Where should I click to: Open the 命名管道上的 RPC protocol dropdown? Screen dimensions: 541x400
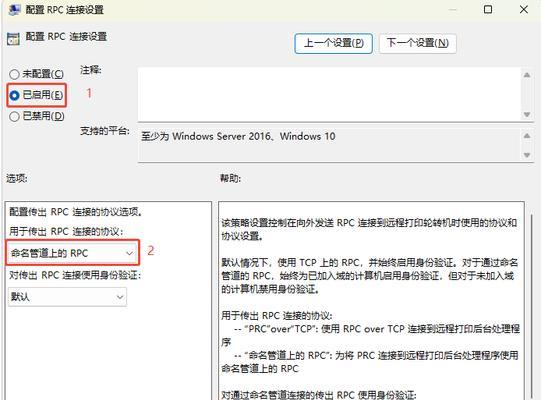[x=72, y=253]
